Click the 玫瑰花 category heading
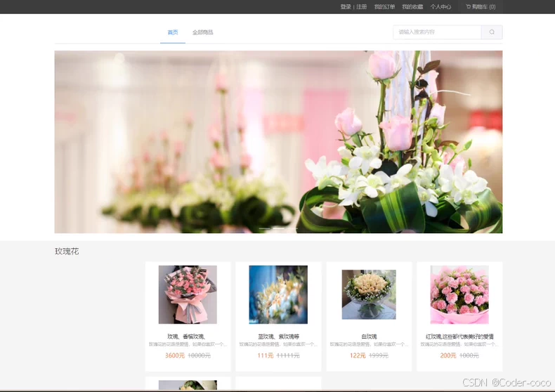 (67, 251)
